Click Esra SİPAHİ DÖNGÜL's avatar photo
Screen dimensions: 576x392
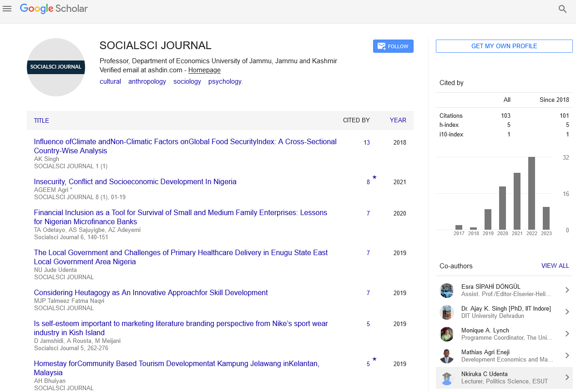(x=447, y=290)
